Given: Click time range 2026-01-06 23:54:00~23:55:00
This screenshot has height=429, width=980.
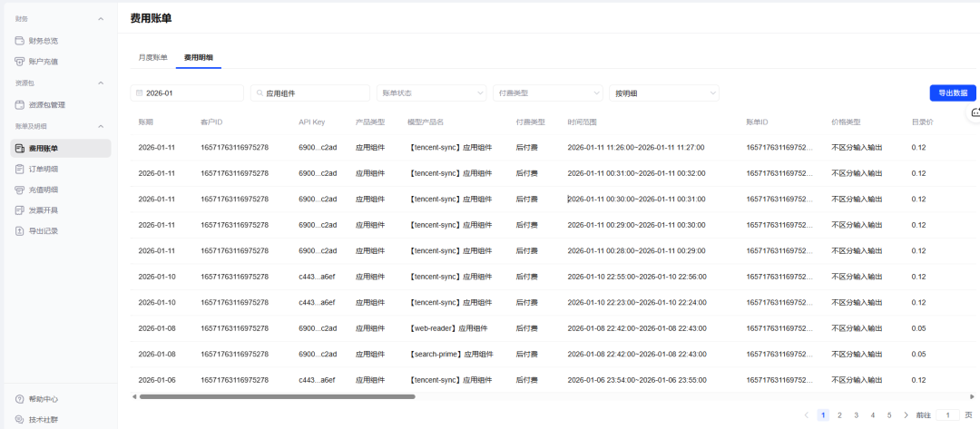Looking at the screenshot, I should 637,380.
